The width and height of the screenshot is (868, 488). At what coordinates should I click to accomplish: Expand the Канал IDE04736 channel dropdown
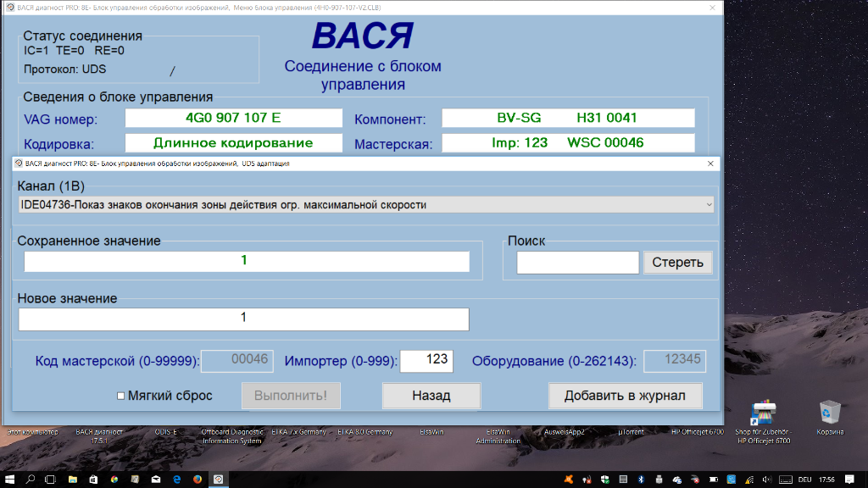[x=709, y=205]
